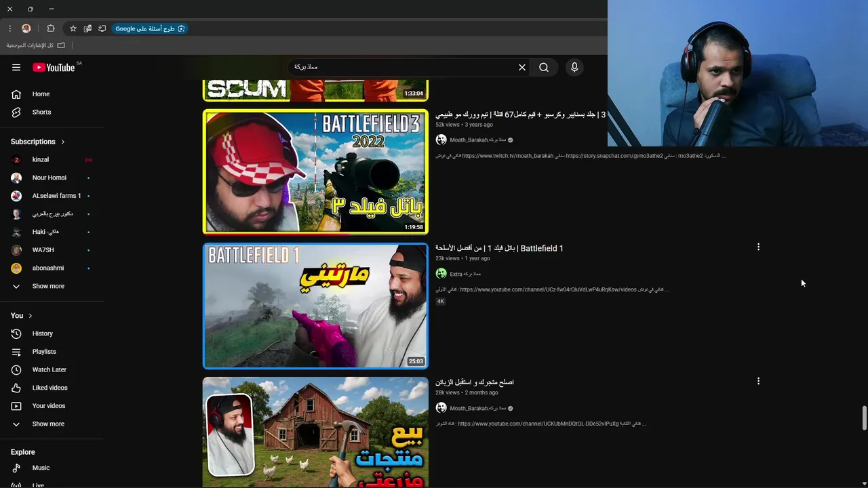Open the YouTube hamburger guide menu
The width and height of the screenshot is (868, 488).
[x=16, y=67]
